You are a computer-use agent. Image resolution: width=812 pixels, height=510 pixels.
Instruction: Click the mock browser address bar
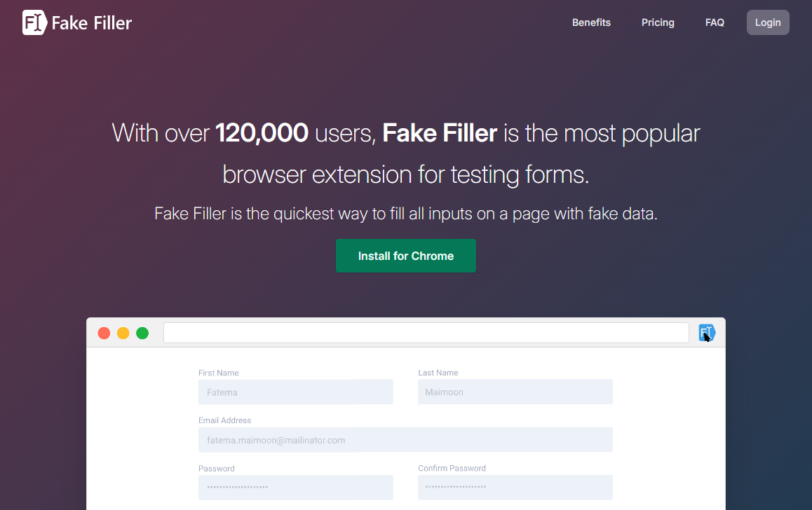click(x=426, y=333)
